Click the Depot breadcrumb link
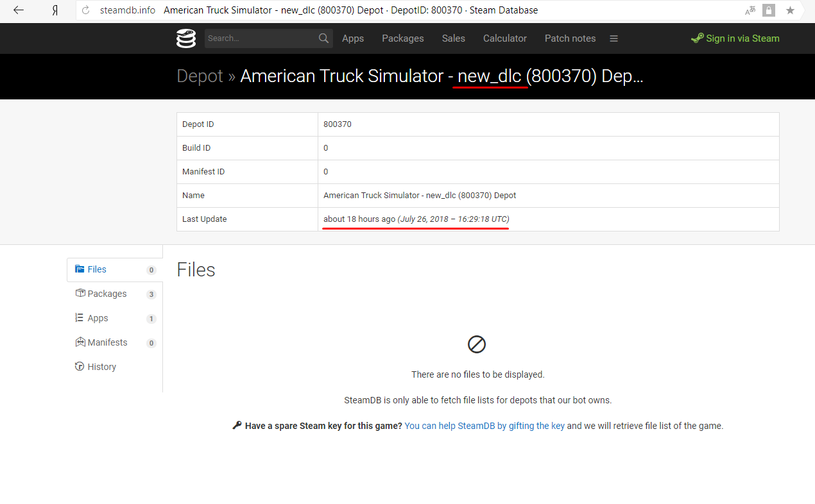This screenshot has height=504, width=815. (200, 76)
